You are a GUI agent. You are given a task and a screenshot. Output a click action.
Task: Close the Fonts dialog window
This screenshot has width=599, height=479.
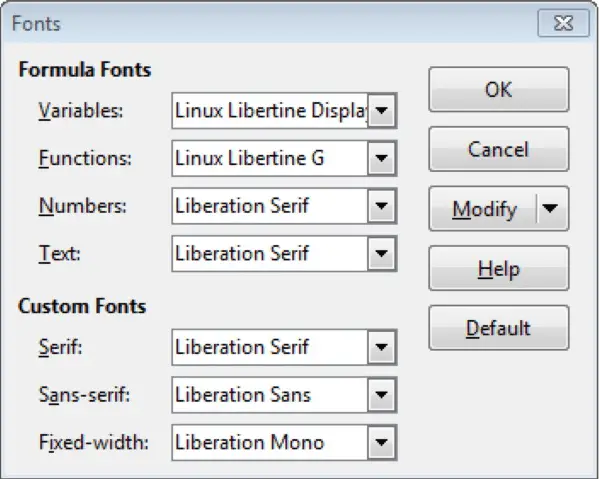tap(563, 23)
